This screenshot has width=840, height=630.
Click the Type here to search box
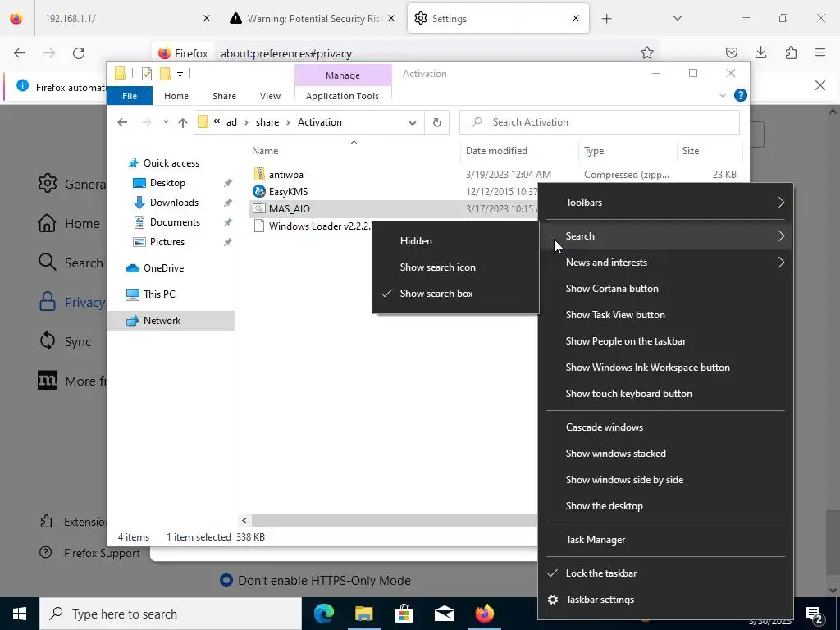(x=171, y=614)
